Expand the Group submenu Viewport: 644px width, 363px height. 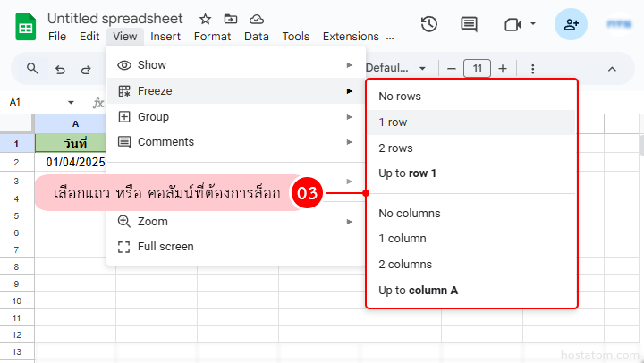tap(236, 116)
